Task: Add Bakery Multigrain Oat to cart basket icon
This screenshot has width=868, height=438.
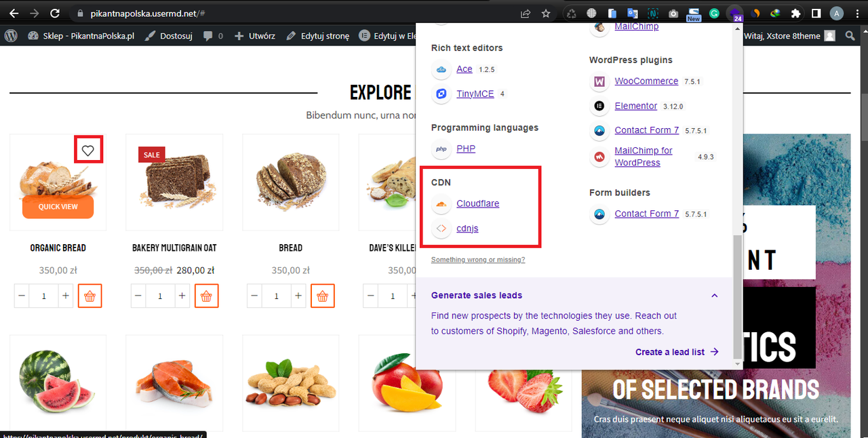Action: (206, 296)
